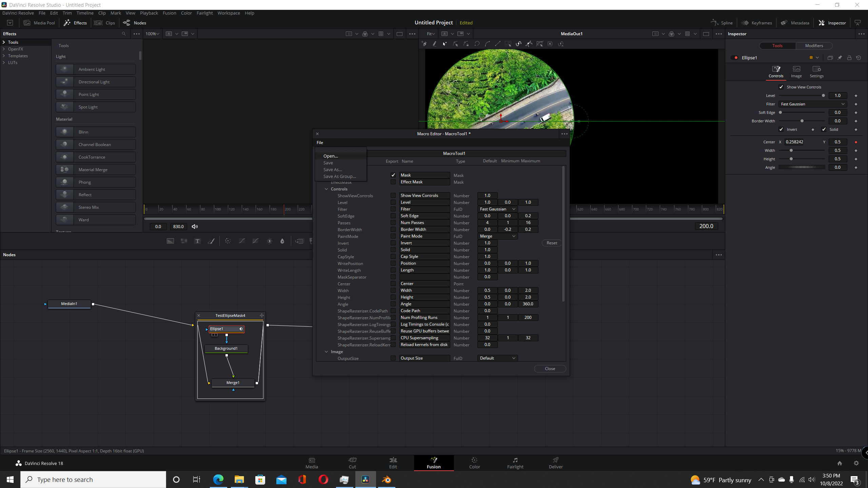Select the Merge1 node

233,383
